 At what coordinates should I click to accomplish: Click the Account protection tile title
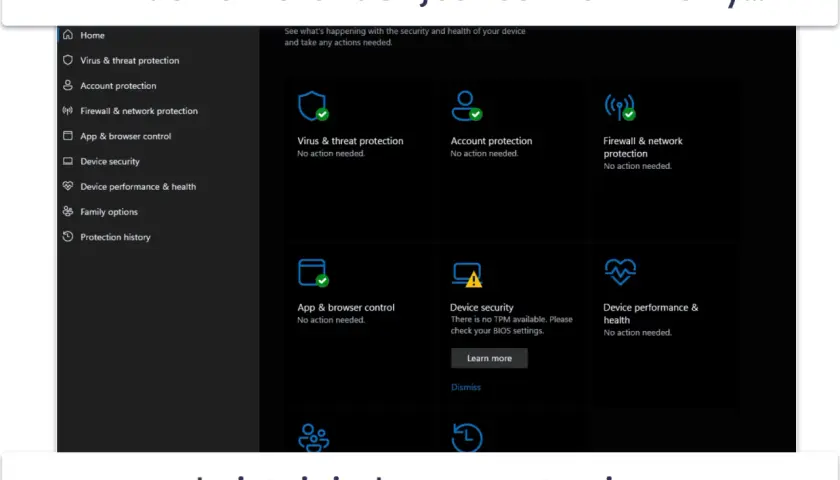tap(491, 140)
